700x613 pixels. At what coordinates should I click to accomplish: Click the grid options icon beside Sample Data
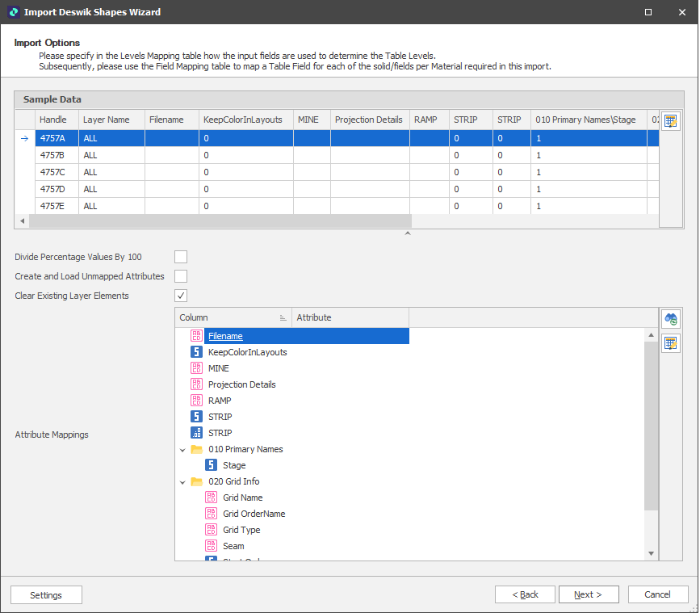click(670, 121)
